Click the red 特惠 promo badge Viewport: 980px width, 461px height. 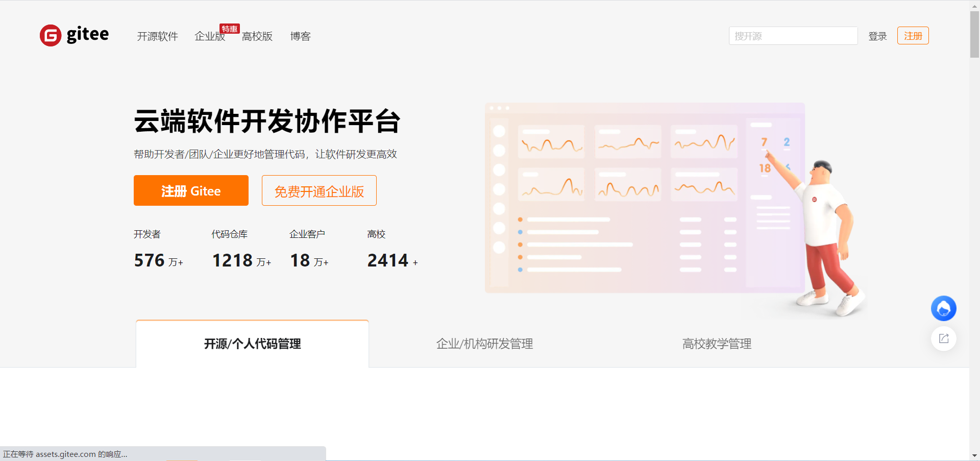pos(230,29)
